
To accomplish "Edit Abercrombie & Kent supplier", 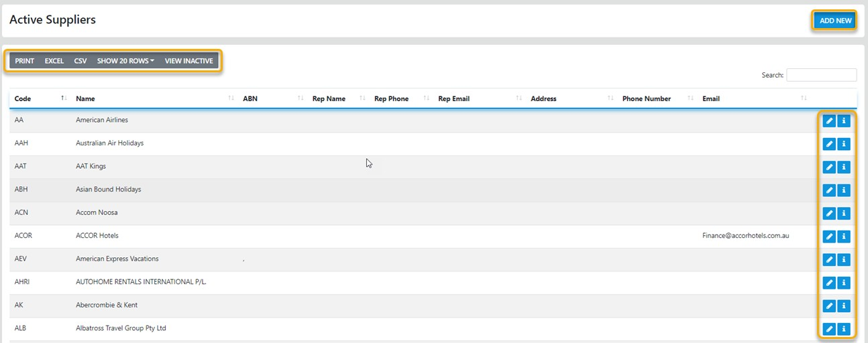I will pos(829,305).
